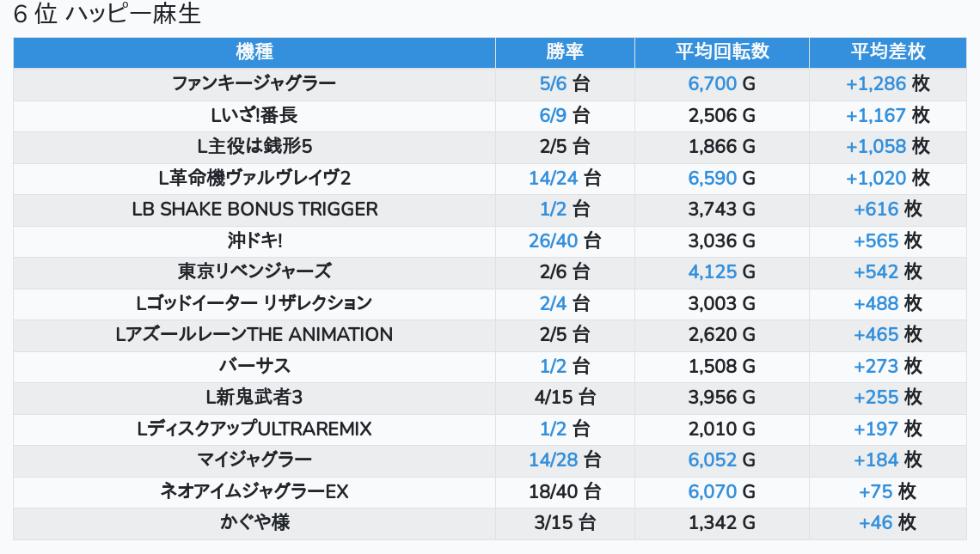
Task: Select LB SHAKE BONUS TRIGGER row
Action: tap(254, 210)
